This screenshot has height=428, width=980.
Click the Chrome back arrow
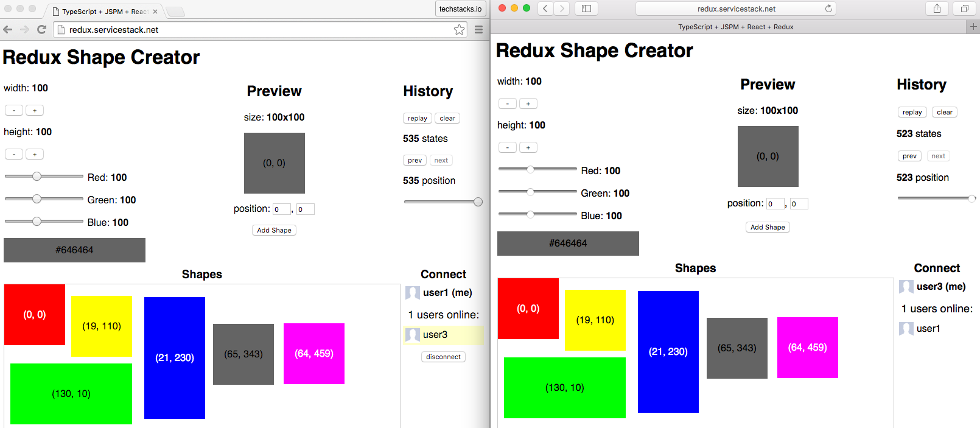click(x=8, y=29)
